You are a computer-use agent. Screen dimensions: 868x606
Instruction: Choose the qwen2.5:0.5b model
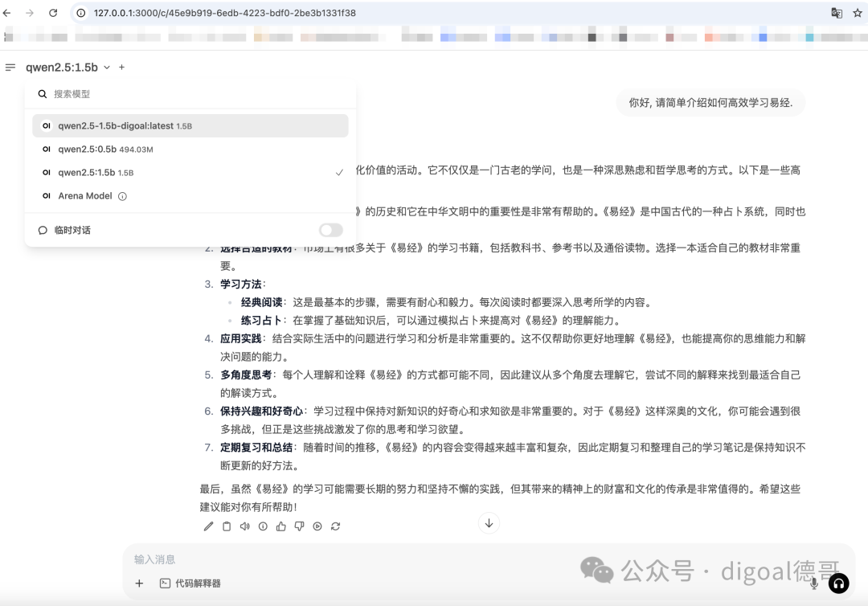[190, 149]
